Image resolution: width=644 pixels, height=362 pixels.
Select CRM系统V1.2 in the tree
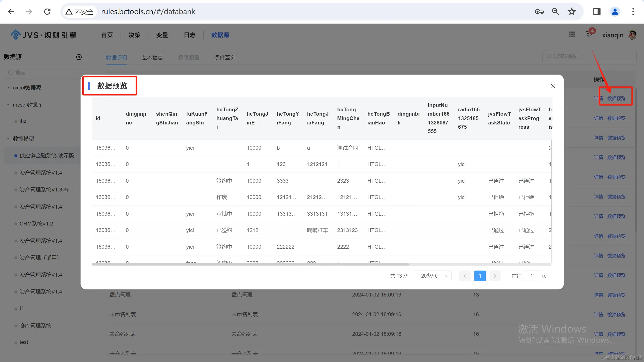36,224
